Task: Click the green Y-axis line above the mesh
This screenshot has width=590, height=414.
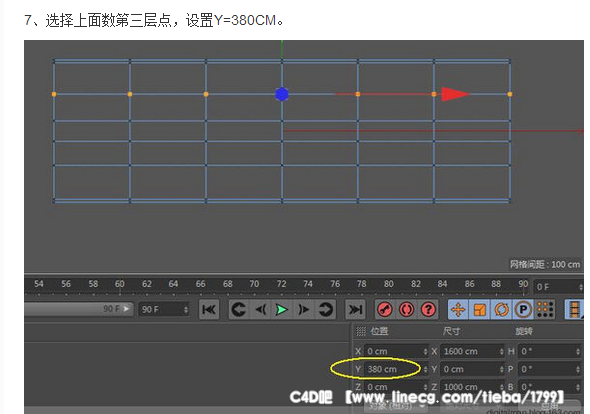Action: (x=282, y=49)
